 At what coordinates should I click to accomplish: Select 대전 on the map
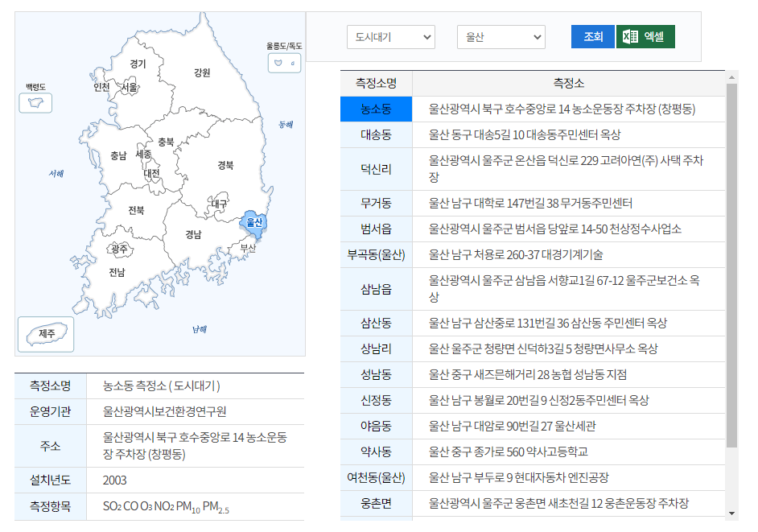[x=151, y=173]
